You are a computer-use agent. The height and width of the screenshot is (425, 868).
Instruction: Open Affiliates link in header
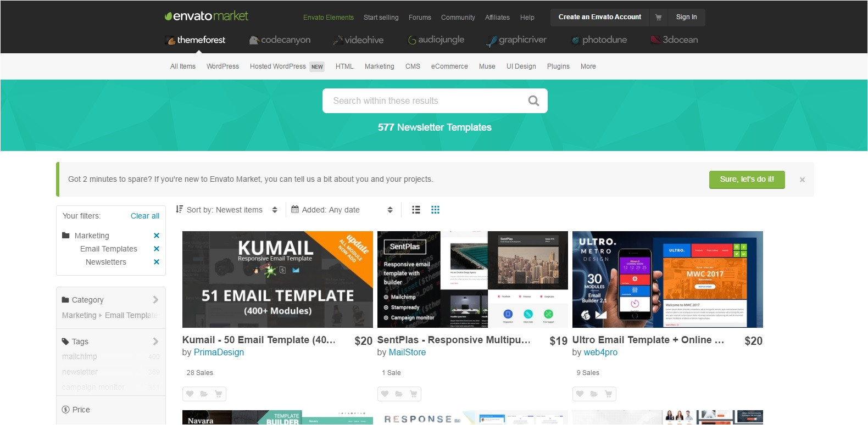pyautogui.click(x=497, y=18)
